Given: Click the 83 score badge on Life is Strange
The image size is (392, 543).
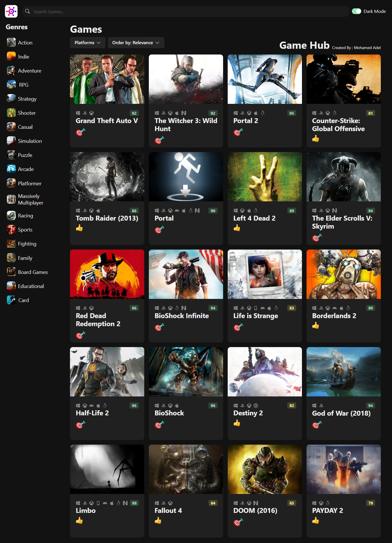Looking at the screenshot, I should click(x=292, y=308).
